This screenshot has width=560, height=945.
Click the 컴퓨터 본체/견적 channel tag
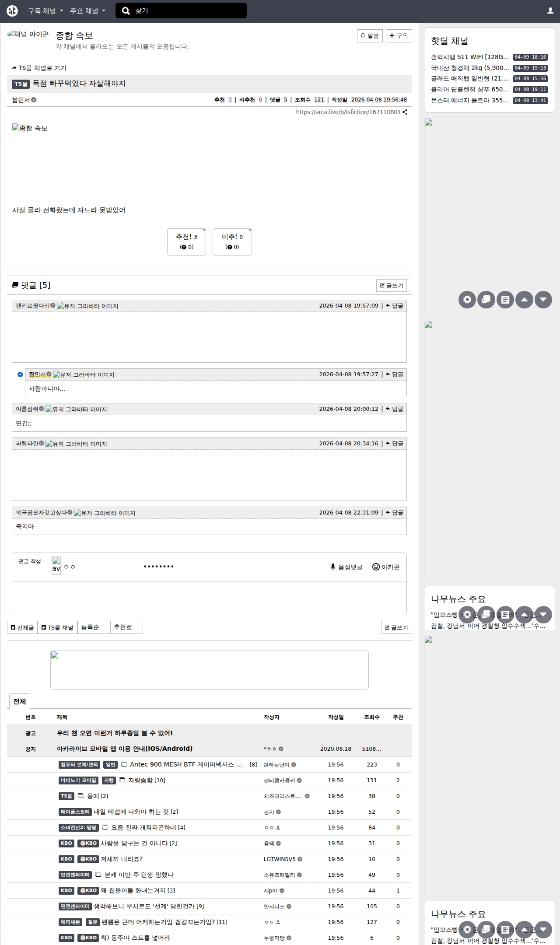coord(79,764)
